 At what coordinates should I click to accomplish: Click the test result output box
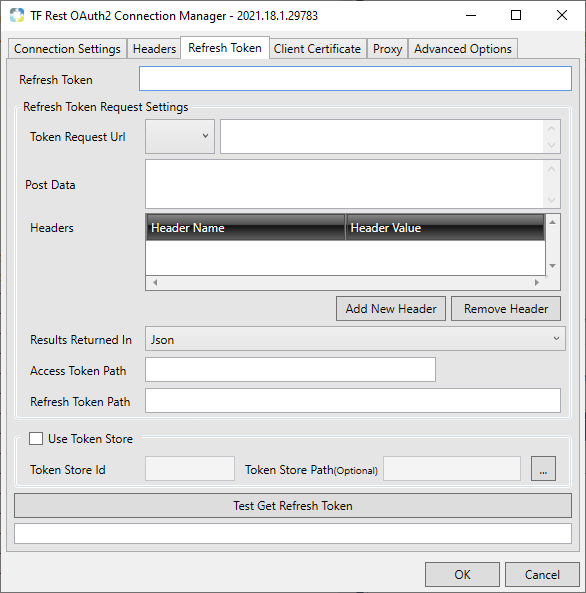coord(293,534)
